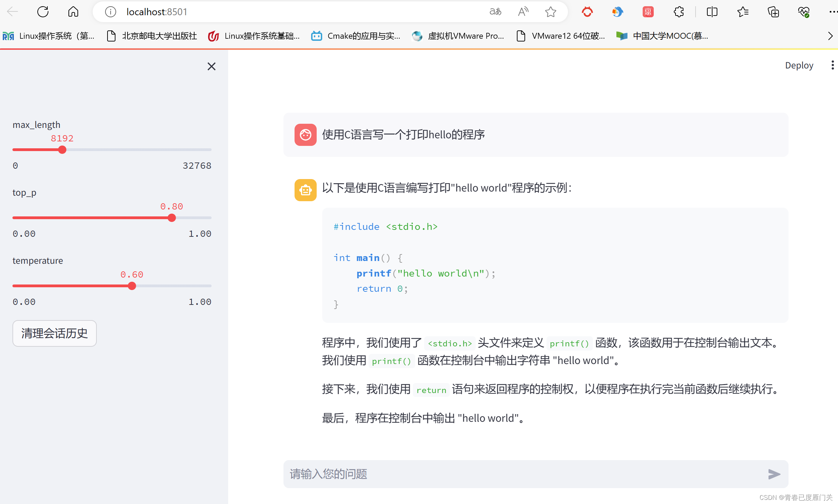Viewport: 838px width, 504px height.
Task: Open the favorites list icon
Action: (x=743, y=12)
